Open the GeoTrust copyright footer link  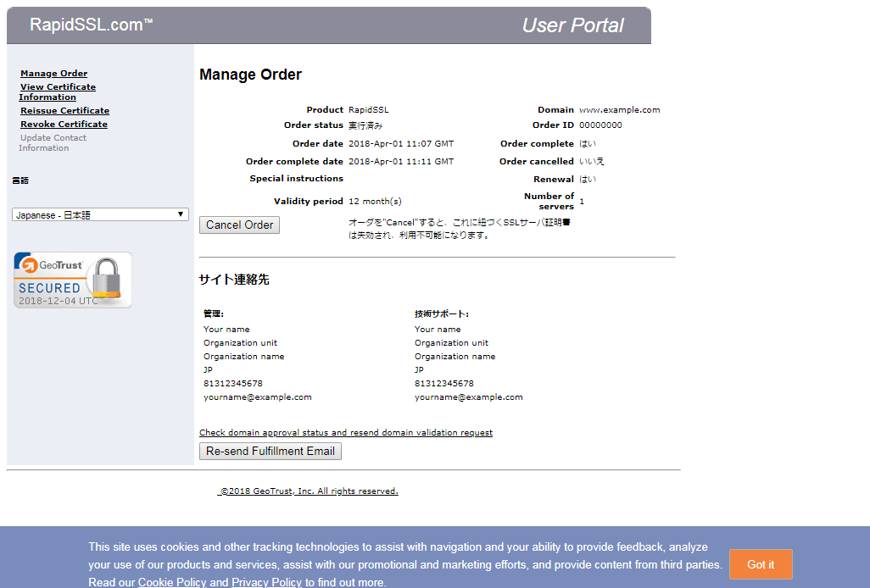308,491
